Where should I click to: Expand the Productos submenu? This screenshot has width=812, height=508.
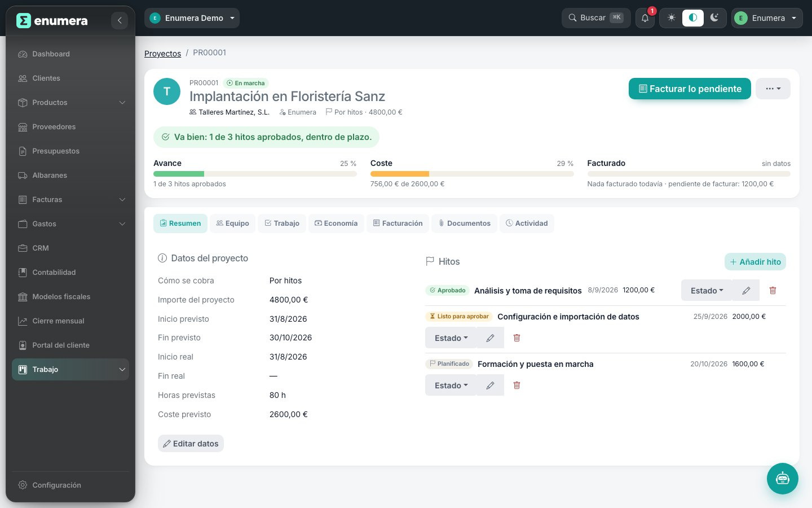[70, 103]
